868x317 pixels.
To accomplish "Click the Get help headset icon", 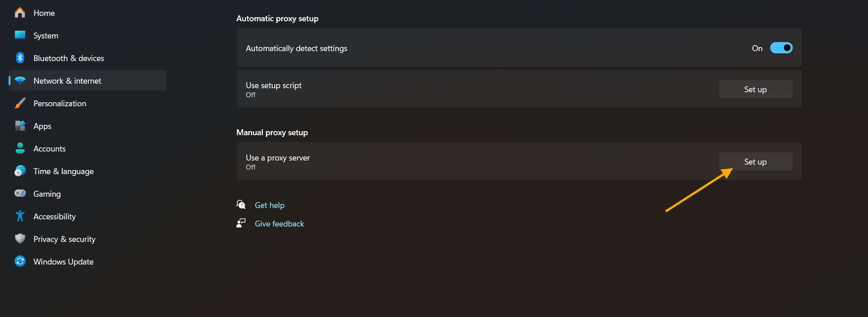I will tap(241, 205).
